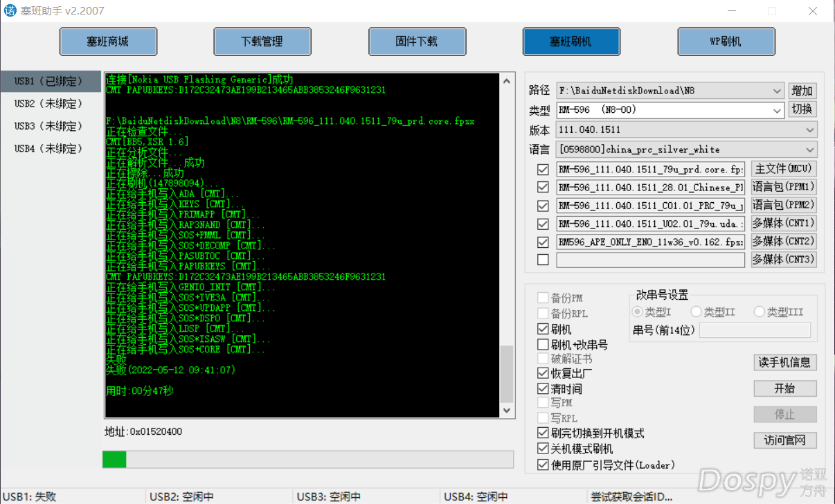835x504 pixels.
Task: Click the 多媒体(CNT1) button
Action: tap(784, 223)
